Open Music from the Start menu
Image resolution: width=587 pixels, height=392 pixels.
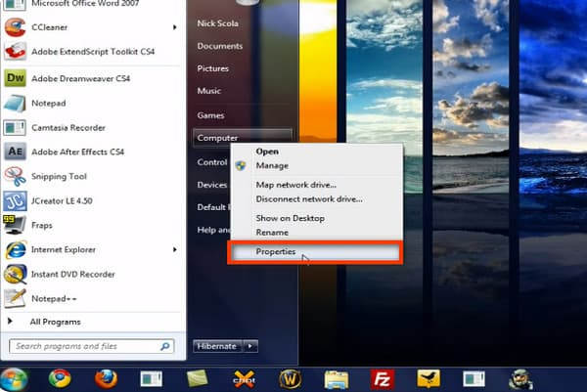click(x=209, y=91)
